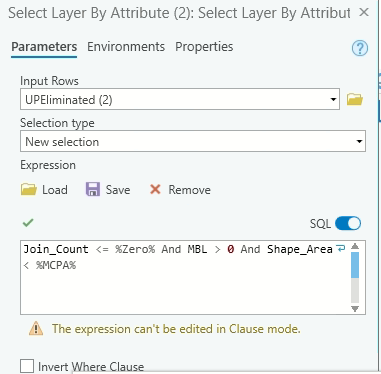Screen dimensions: 381x374
Task: Click the UPEliminated (2) input field
Action: pyautogui.click(x=180, y=99)
